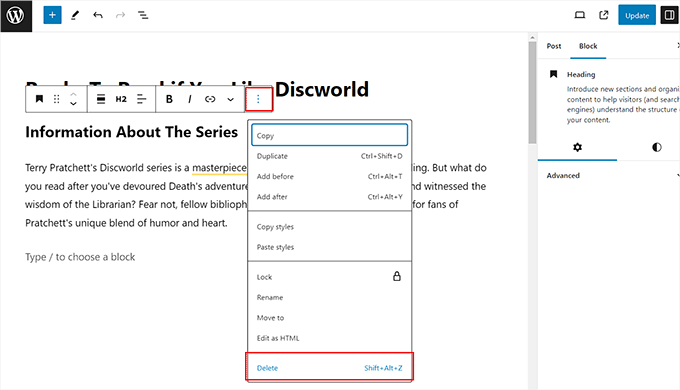Open block Settings gear tab
The width and height of the screenshot is (680, 390).
point(577,147)
